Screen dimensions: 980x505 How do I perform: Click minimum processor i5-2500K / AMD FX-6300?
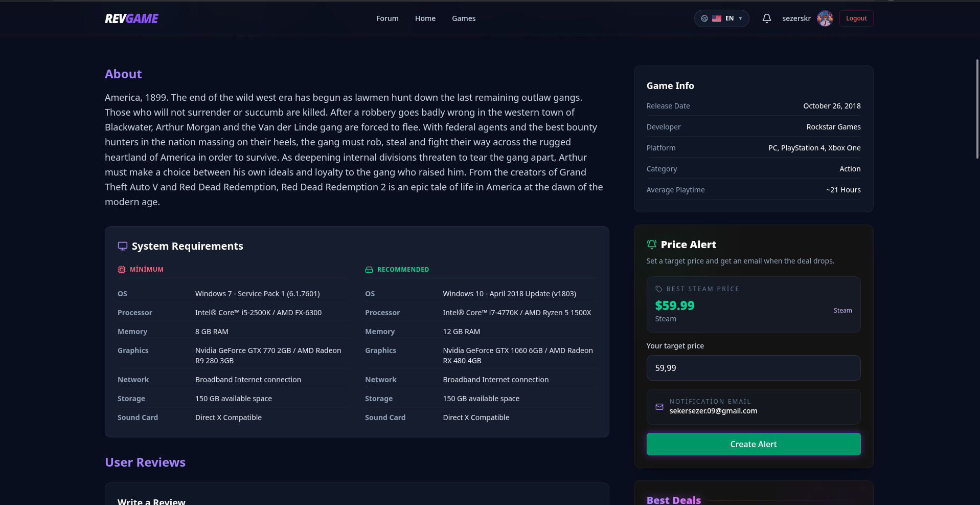click(x=258, y=313)
